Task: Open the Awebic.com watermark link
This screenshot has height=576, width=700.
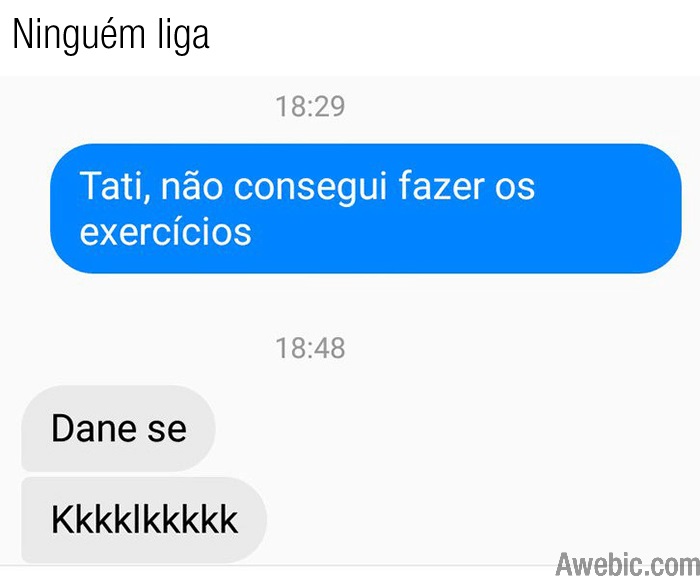Action: [x=628, y=563]
